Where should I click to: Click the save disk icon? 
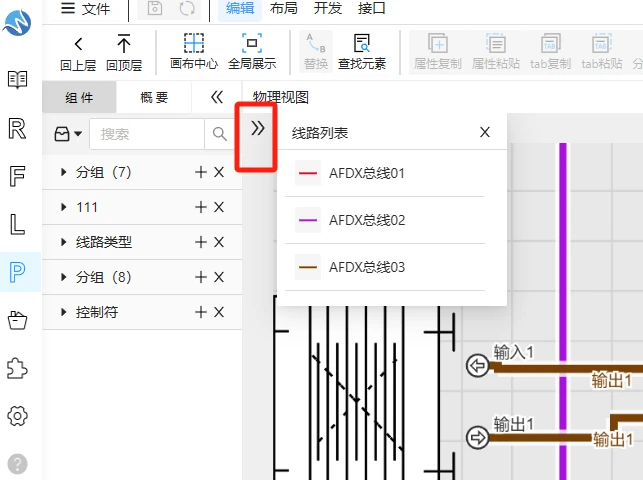[x=155, y=8]
